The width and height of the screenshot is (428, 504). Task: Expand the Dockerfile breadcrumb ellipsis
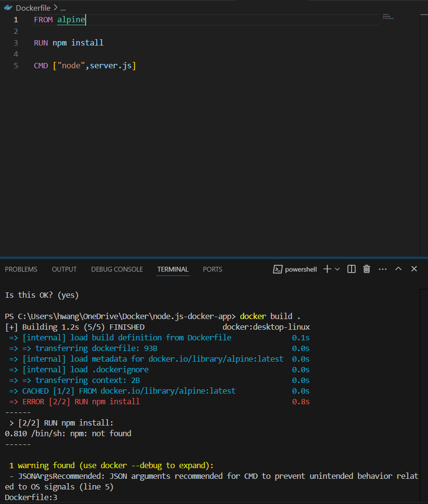tap(62, 8)
